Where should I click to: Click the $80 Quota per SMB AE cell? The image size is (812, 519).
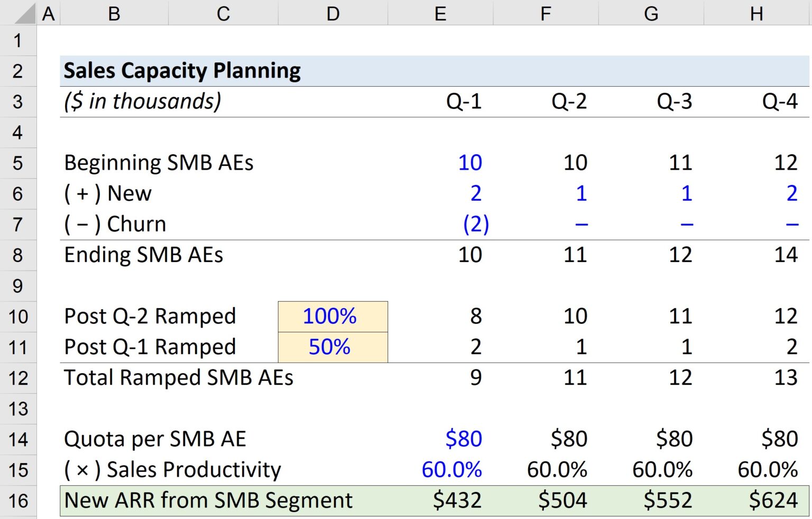coord(463,438)
